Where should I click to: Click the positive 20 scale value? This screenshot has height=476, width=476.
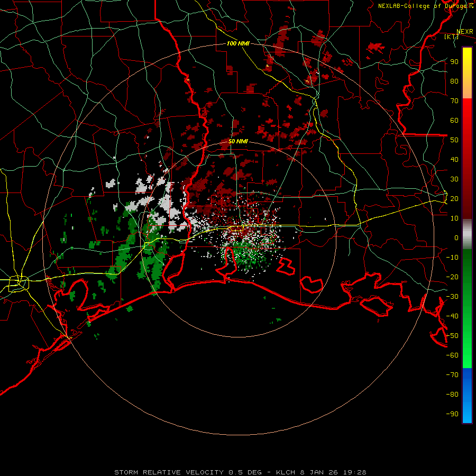[454, 199]
